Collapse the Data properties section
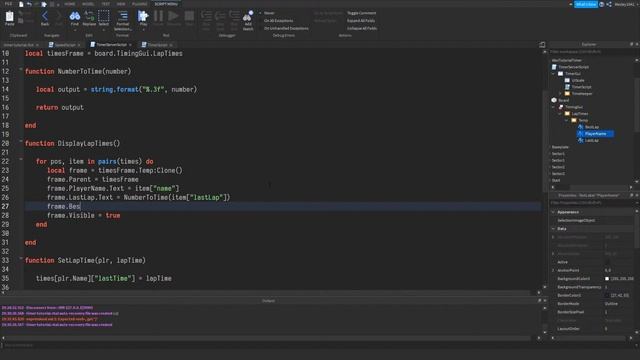640x360 pixels. [553, 229]
